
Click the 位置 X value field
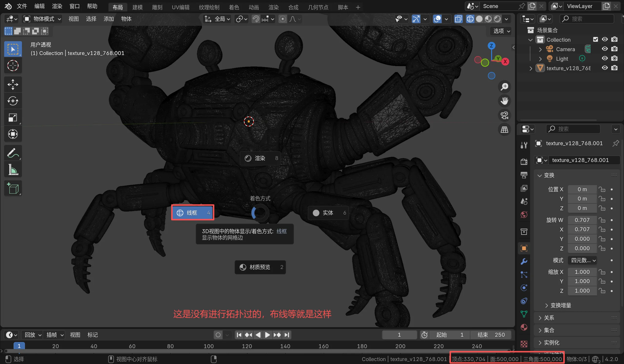point(582,189)
